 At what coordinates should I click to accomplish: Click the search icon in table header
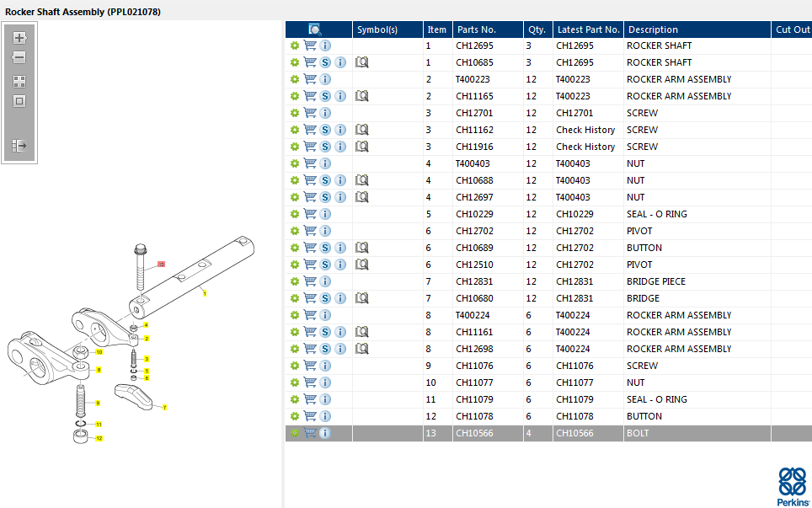coord(314,29)
